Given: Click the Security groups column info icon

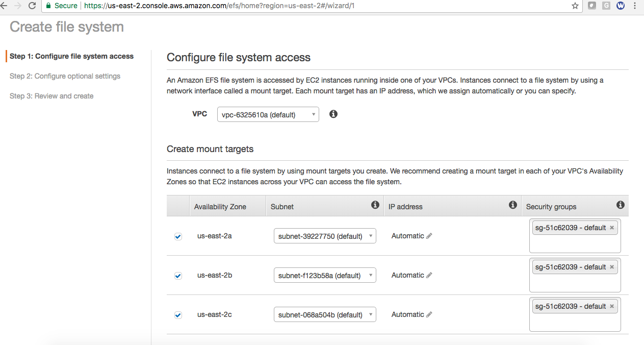Looking at the screenshot, I should [x=620, y=205].
